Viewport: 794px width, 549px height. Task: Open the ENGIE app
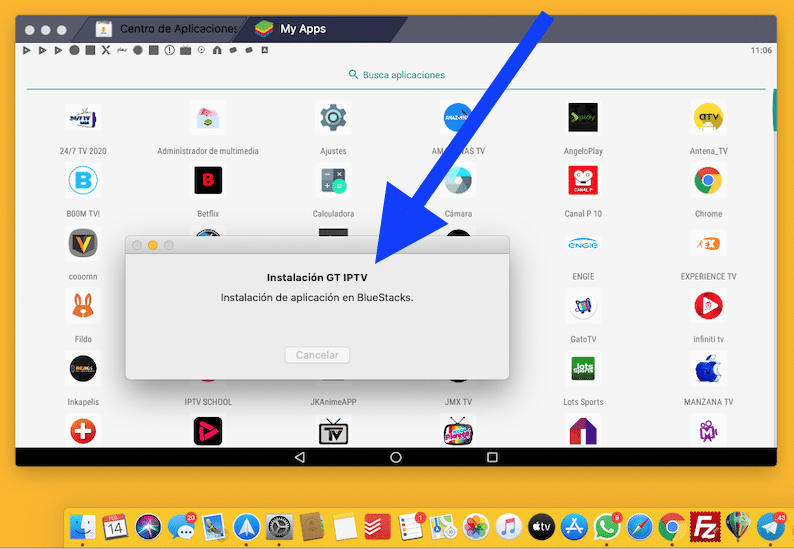pyautogui.click(x=583, y=244)
